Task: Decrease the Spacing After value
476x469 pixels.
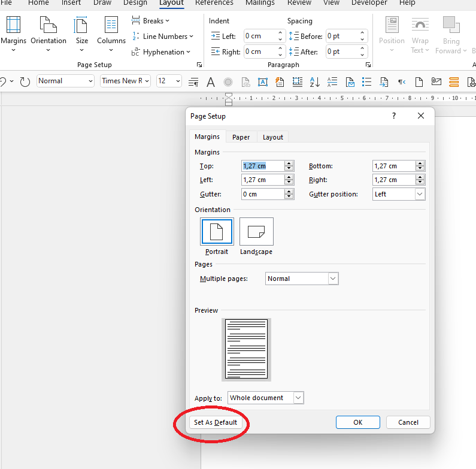Action: pos(362,55)
